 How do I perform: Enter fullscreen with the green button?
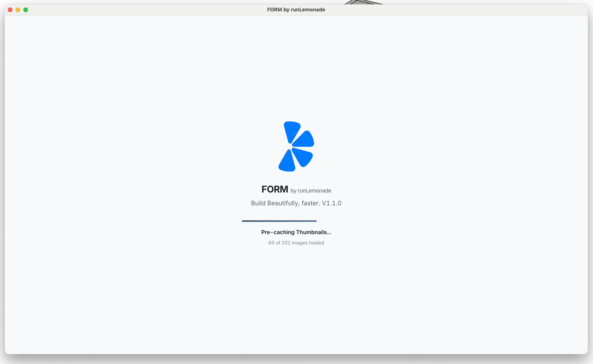[x=26, y=10]
